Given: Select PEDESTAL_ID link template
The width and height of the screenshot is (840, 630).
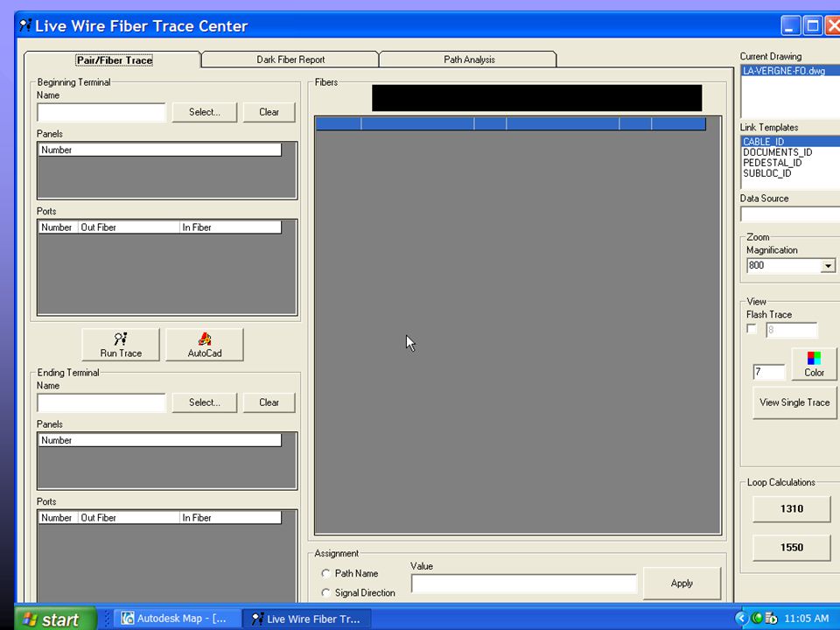Looking at the screenshot, I should coord(790,163).
